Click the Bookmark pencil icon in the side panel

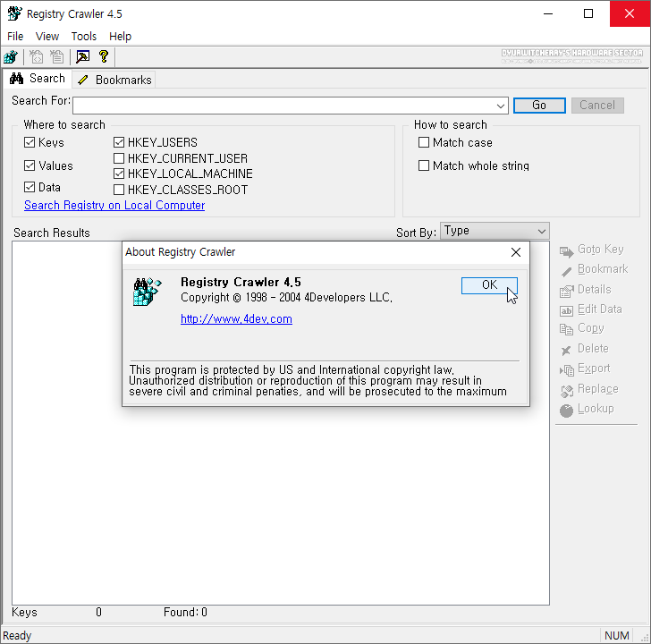coord(566,272)
